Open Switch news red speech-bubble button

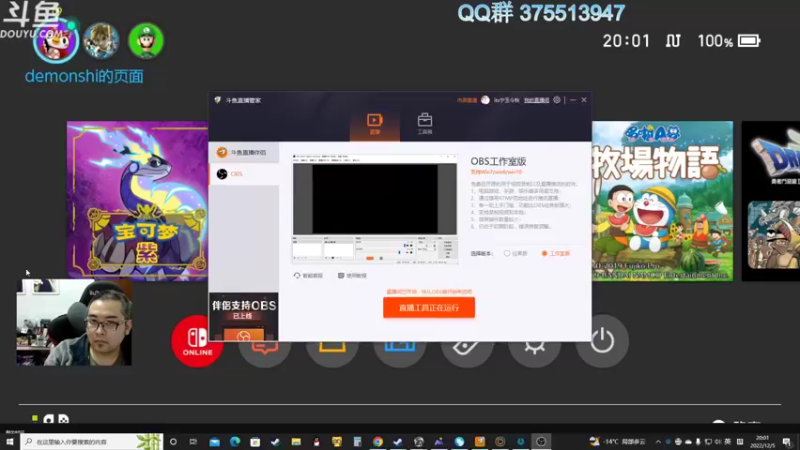[x=265, y=354]
